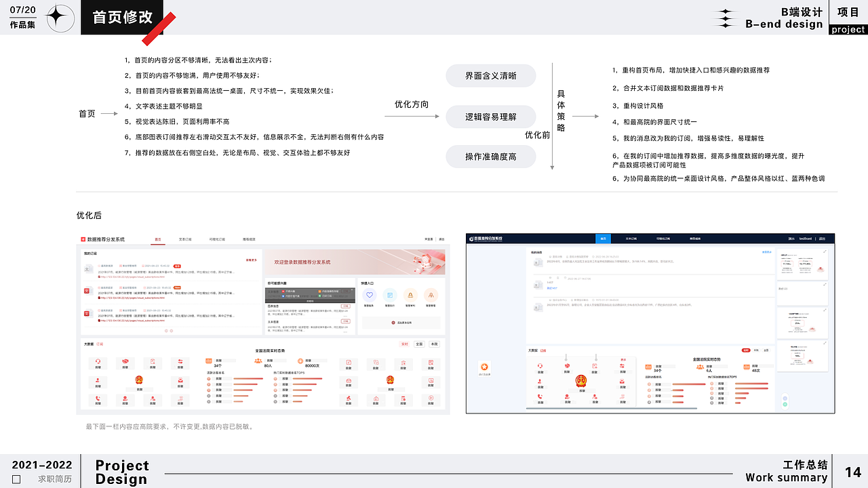This screenshot has height=488, width=868.
Task: Select 本院 pill in right mockup
Action: tap(756, 350)
